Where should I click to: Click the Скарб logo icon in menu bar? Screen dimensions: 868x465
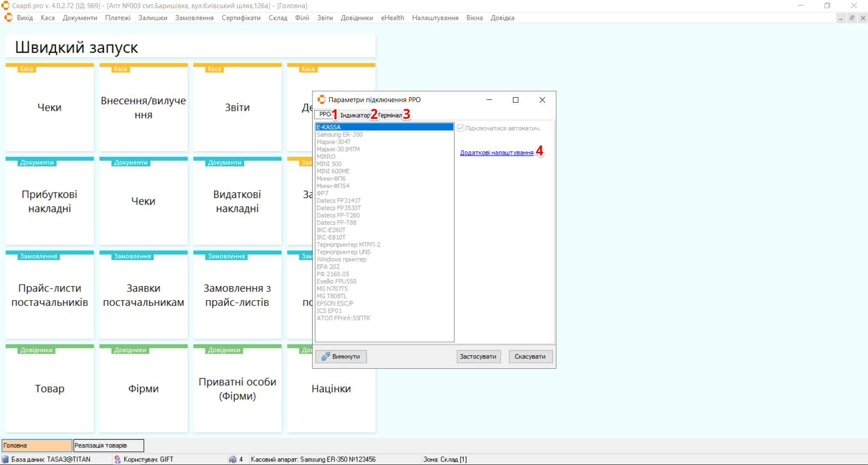[8, 18]
